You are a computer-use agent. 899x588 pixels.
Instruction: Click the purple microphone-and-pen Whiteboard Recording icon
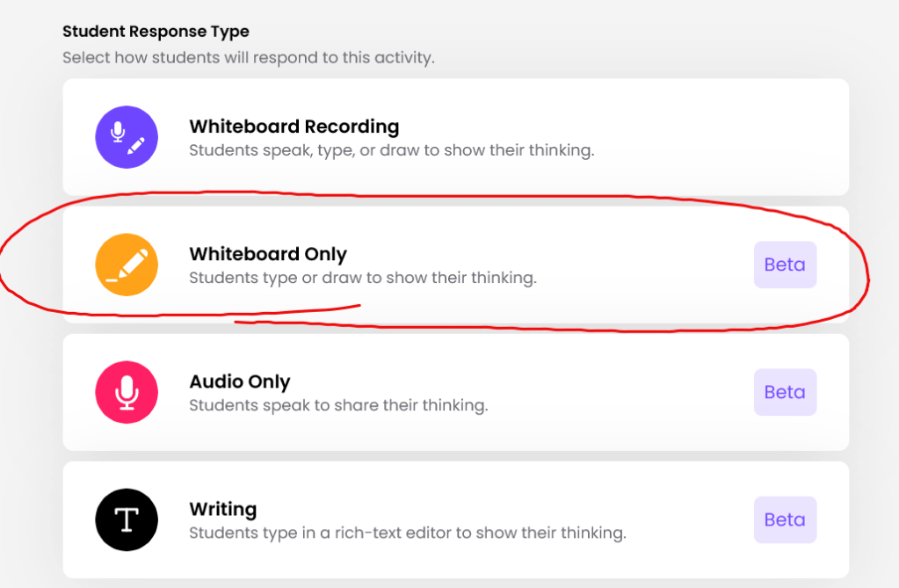click(x=127, y=137)
